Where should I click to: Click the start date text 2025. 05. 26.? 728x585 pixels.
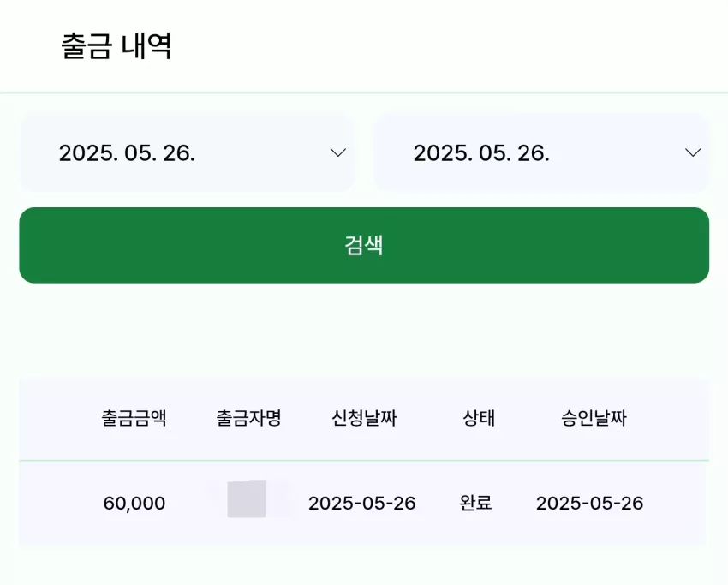pos(127,152)
